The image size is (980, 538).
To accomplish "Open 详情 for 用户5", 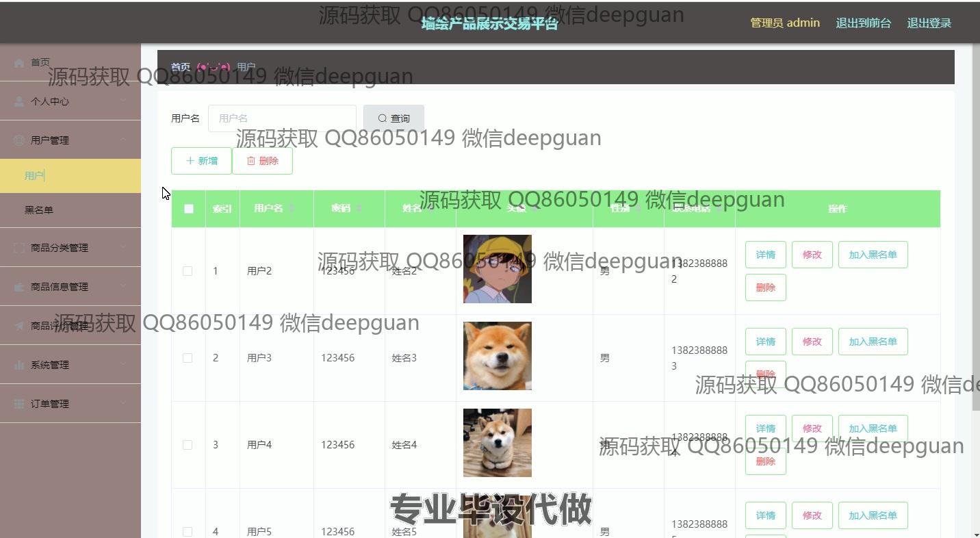I will (x=766, y=515).
